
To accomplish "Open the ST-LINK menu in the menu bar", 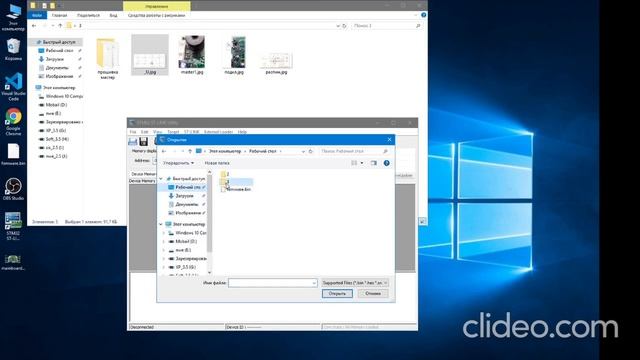I will 191,132.
